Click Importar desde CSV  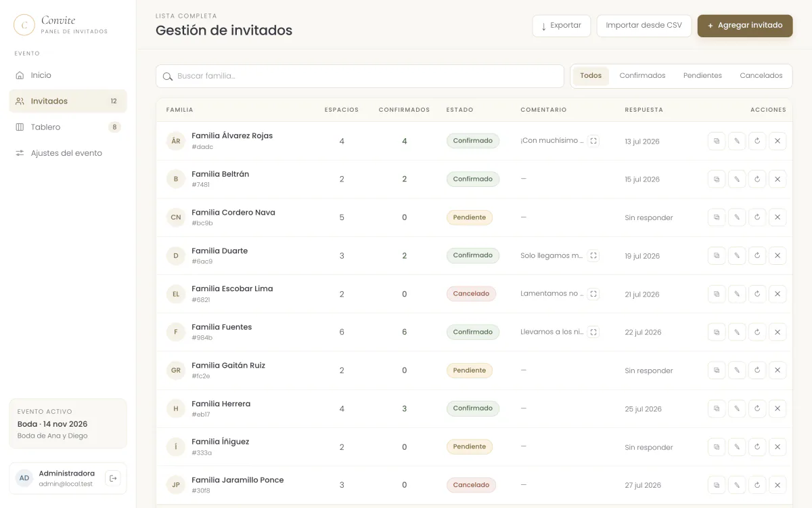pyautogui.click(x=644, y=26)
